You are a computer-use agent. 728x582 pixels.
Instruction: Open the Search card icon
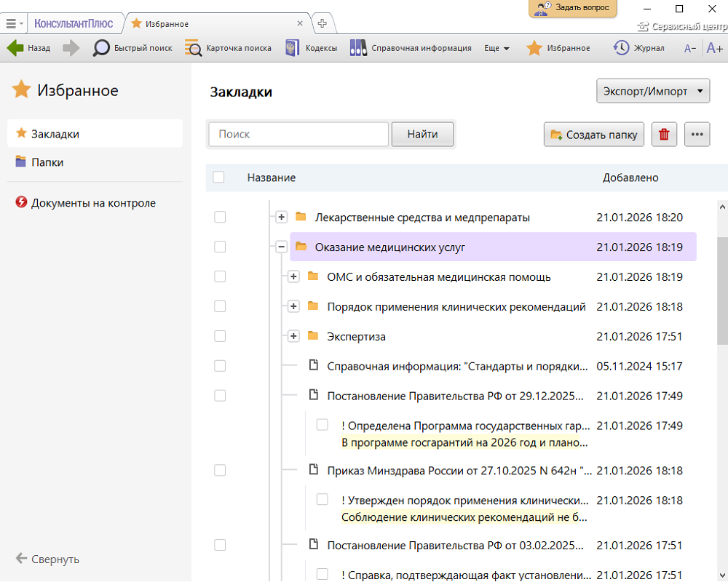click(193, 48)
